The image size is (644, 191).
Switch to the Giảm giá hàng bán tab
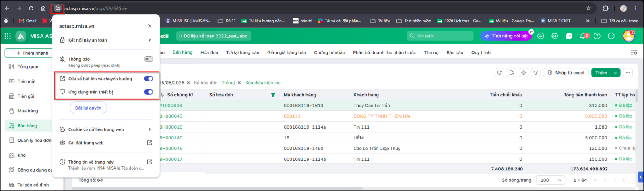pyautogui.click(x=287, y=52)
